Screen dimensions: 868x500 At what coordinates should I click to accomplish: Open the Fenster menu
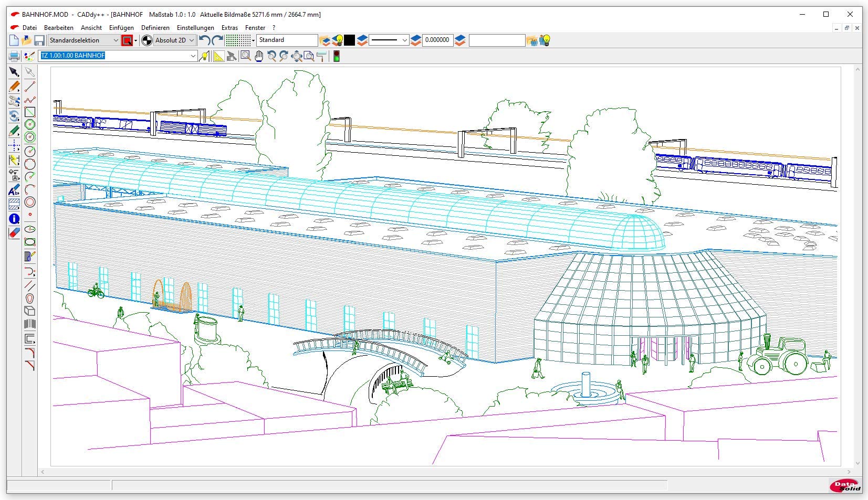[255, 28]
